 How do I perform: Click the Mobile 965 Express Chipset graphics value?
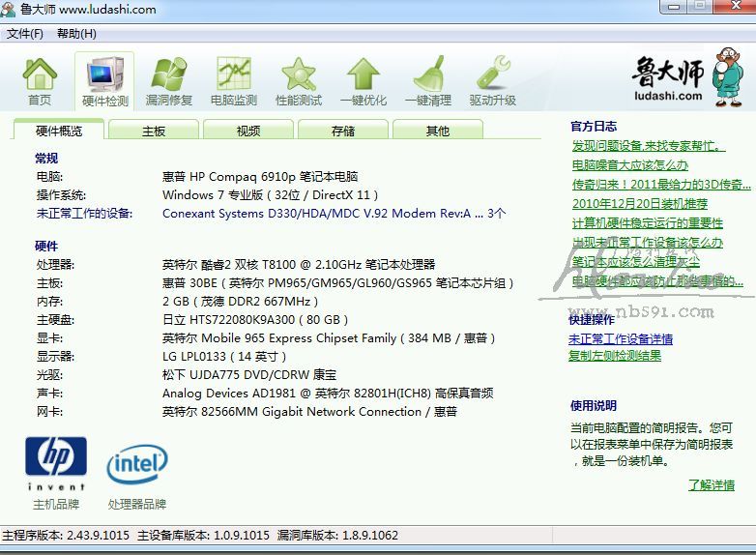click(329, 337)
